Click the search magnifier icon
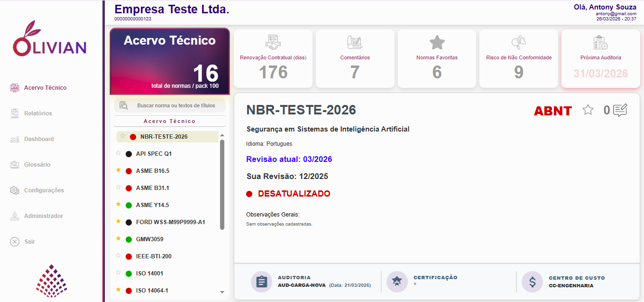The height and width of the screenshot is (302, 644). [124, 105]
